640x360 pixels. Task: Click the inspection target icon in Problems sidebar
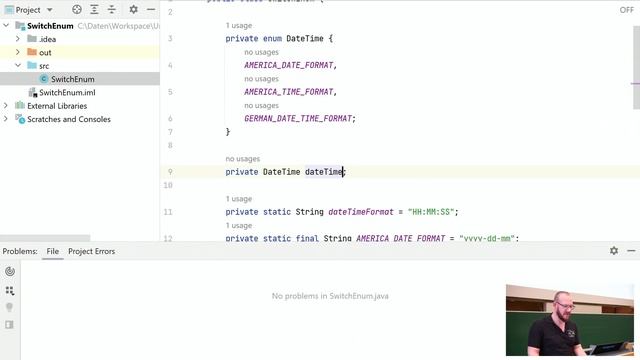pos(10,271)
